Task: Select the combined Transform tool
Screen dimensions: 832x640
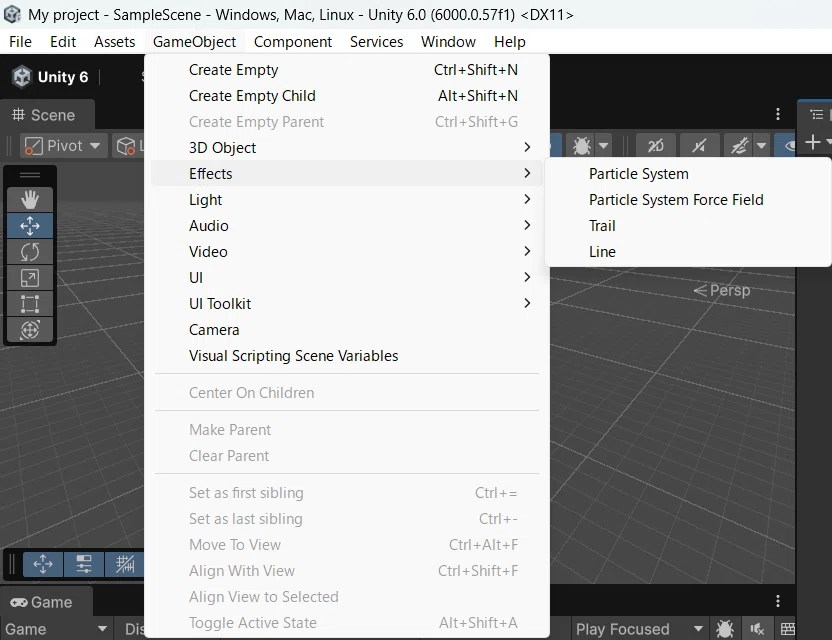Action: (30, 330)
